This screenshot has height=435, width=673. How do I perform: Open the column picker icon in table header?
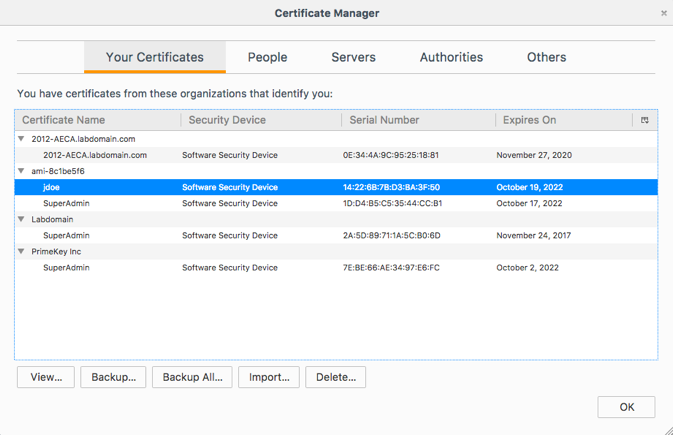(x=645, y=120)
